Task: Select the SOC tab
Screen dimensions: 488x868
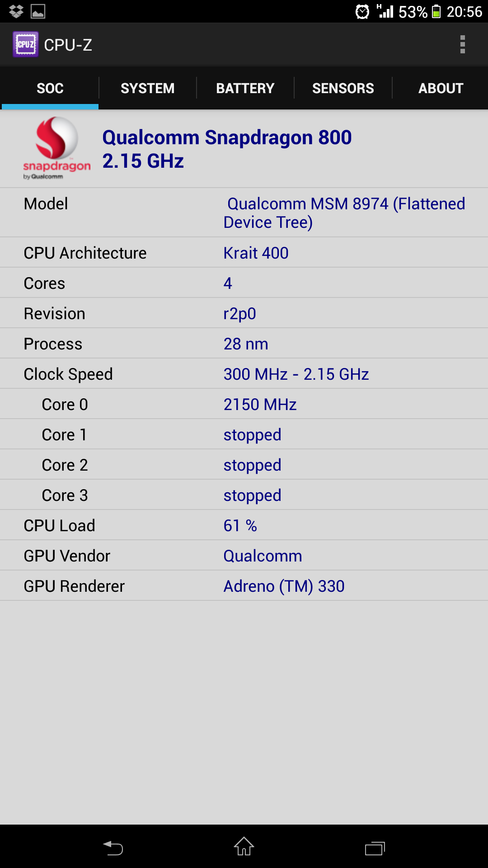Action: pyautogui.click(x=50, y=88)
